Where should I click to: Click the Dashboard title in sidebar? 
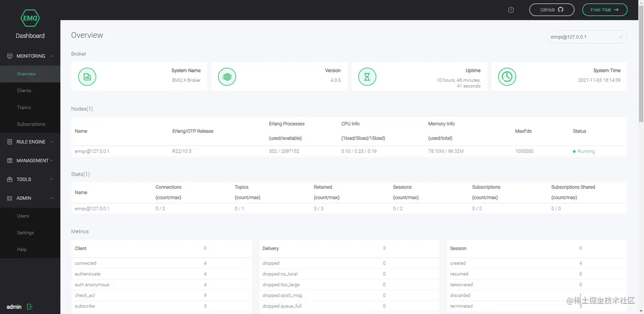(x=30, y=36)
